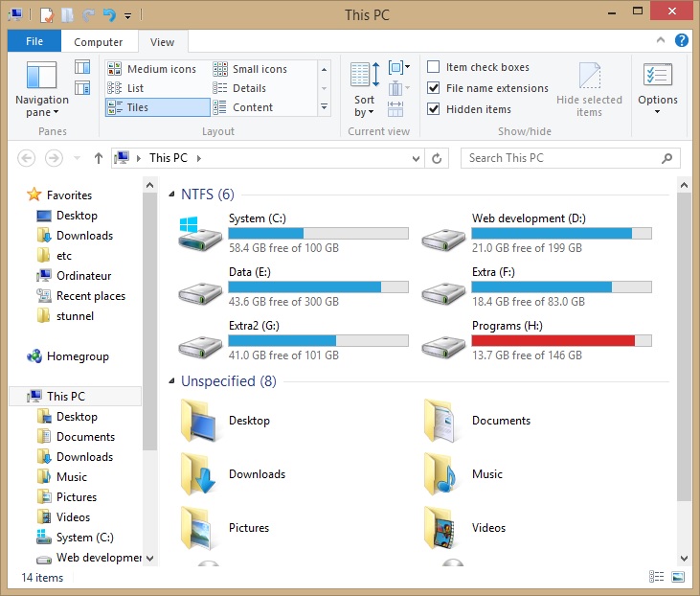Click the New folder quick access icon

(x=68, y=15)
